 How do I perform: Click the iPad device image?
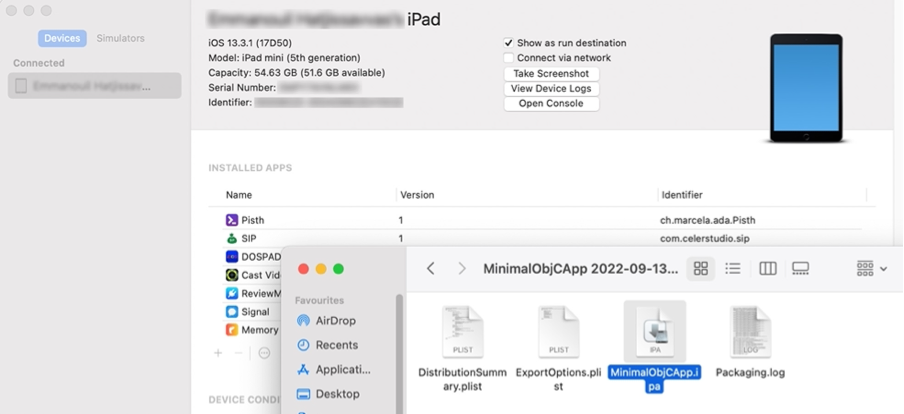(x=806, y=88)
